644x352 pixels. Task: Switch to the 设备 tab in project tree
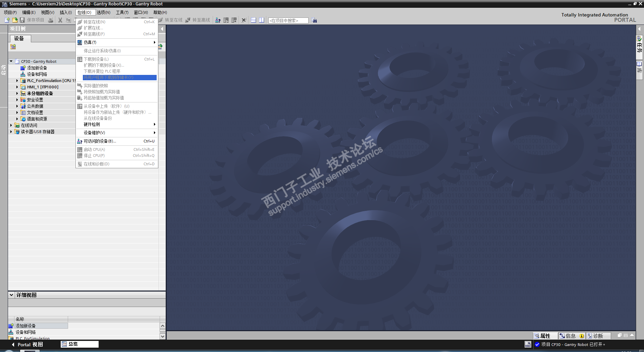pos(20,39)
